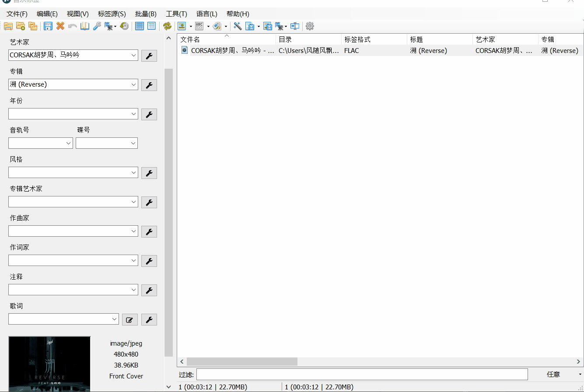Click the file-with-disk toolbar icon
This screenshot has height=392, width=584.
tap(250, 26)
